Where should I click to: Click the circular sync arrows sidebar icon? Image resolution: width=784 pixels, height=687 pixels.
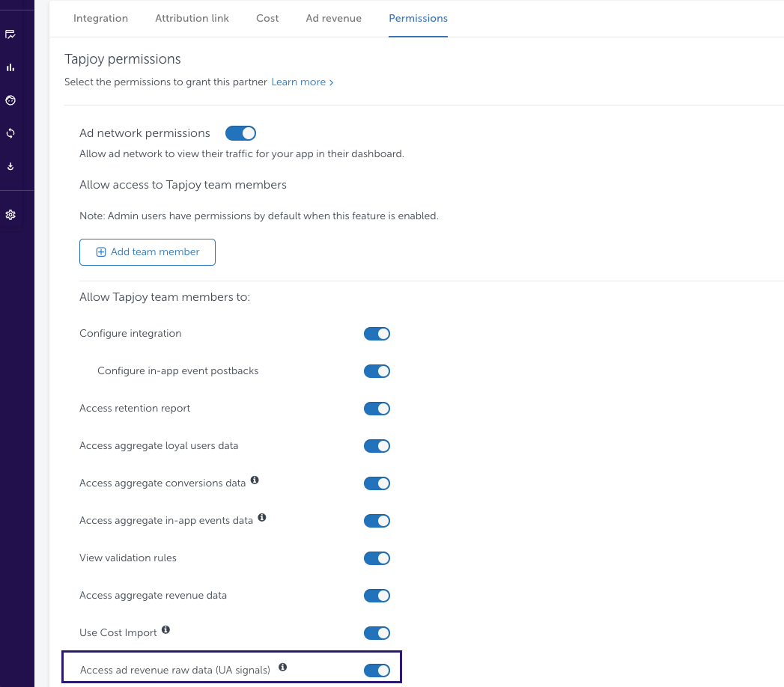tap(10, 133)
